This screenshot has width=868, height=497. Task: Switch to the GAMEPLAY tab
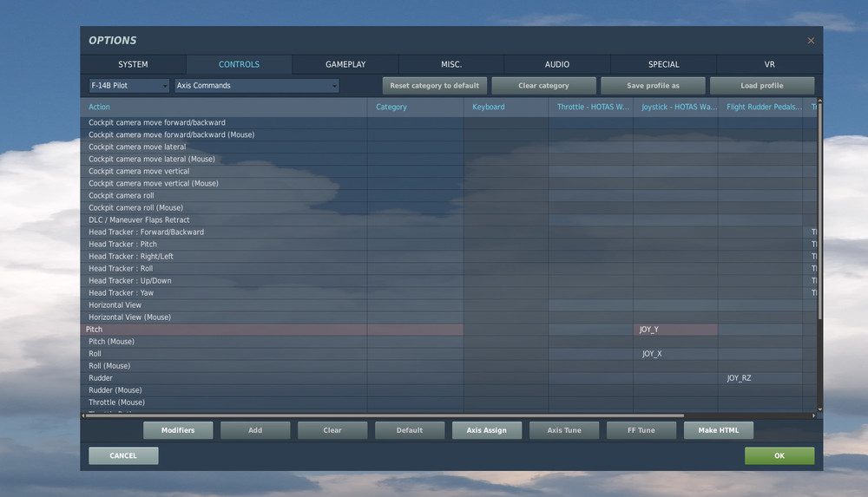coord(345,64)
